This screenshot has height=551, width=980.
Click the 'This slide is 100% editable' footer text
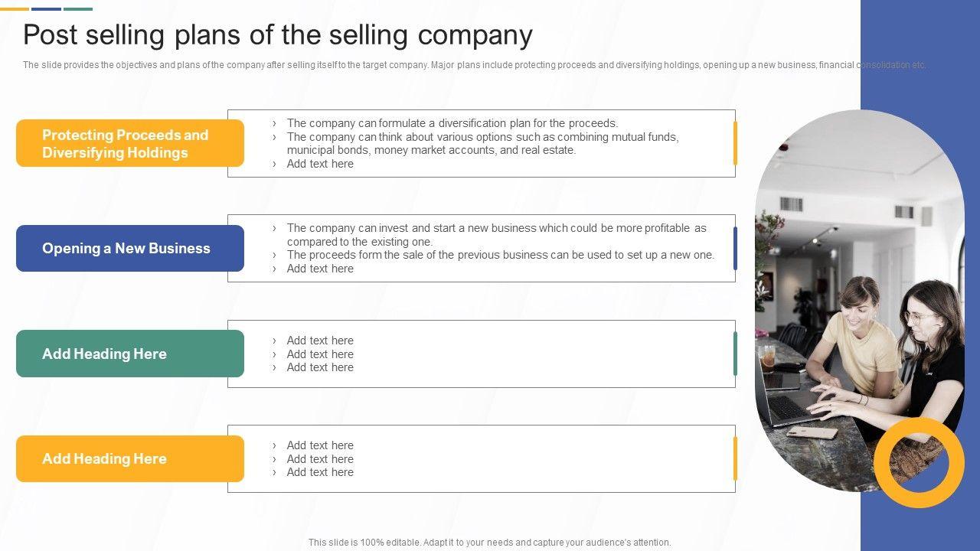tap(489, 543)
